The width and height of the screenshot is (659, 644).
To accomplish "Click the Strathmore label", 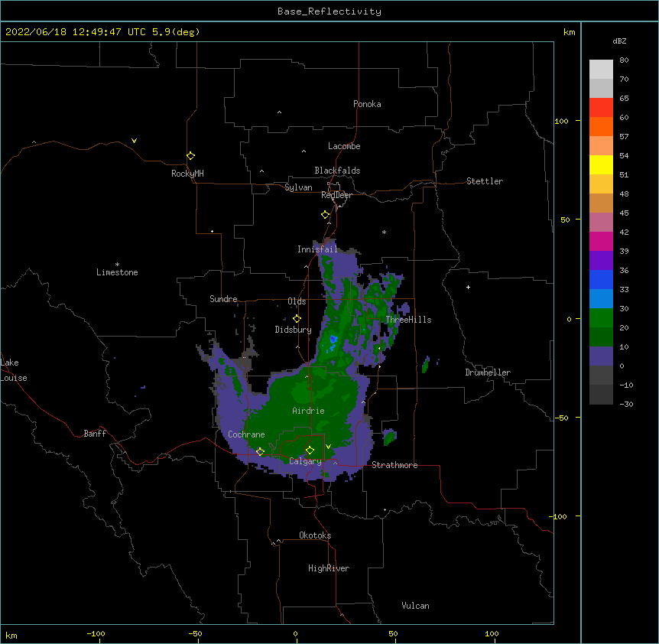I will tap(394, 465).
